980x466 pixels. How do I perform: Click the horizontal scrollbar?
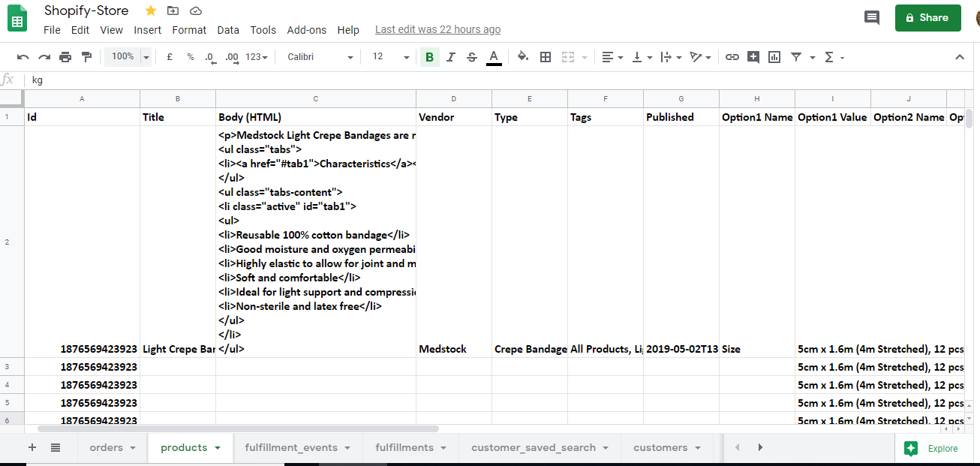pyautogui.click(x=238, y=428)
